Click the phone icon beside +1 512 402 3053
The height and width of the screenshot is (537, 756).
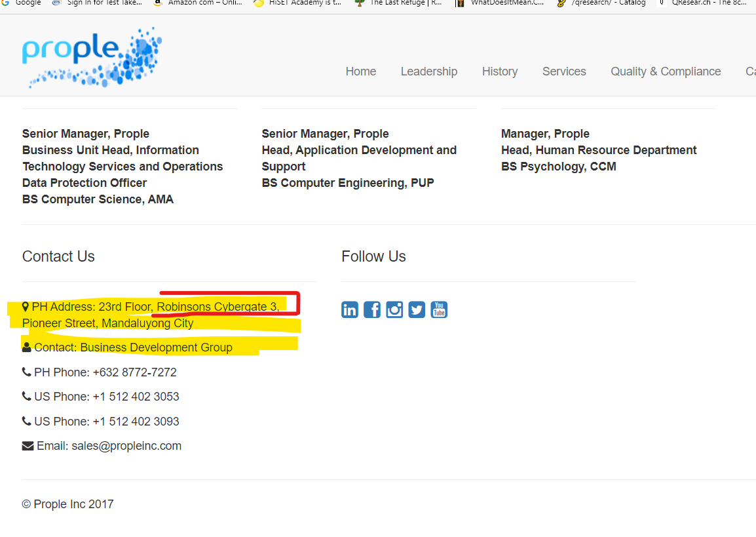click(26, 396)
